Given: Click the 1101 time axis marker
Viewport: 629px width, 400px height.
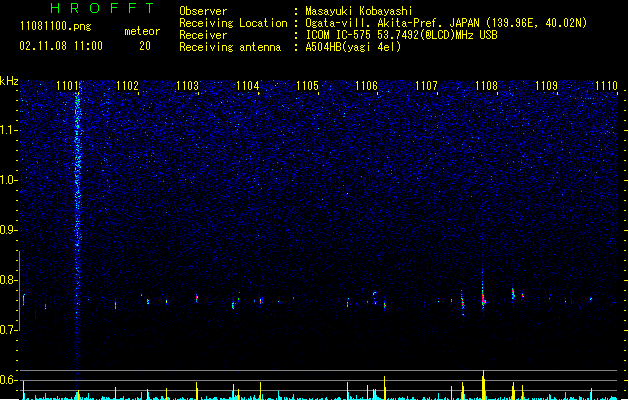Looking at the screenshot, I should pos(67,86).
